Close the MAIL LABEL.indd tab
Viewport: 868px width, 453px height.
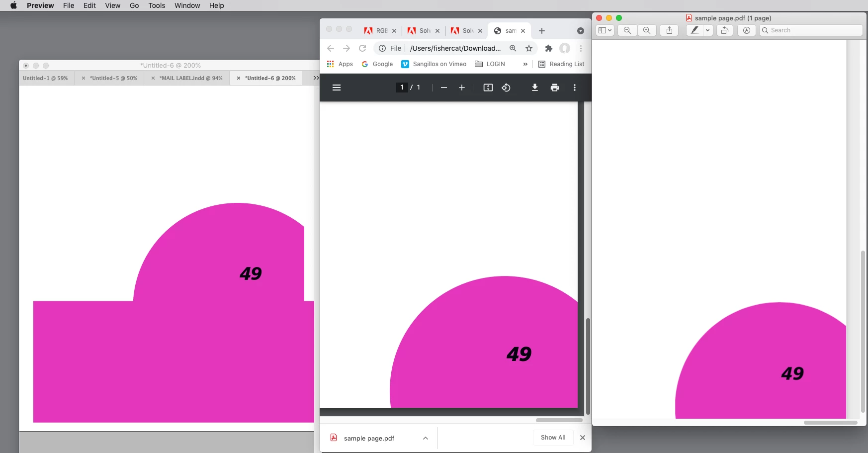[153, 78]
